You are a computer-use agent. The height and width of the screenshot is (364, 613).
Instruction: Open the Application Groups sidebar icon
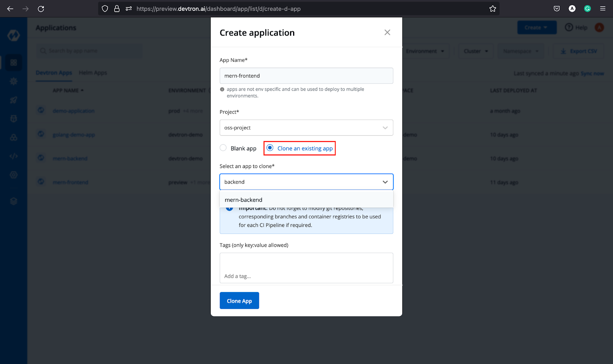point(13,137)
